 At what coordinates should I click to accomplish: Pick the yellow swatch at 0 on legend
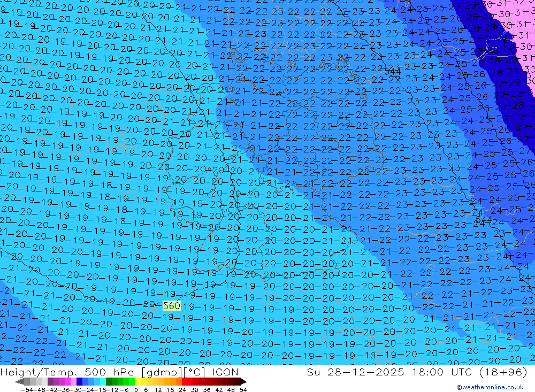point(139,381)
